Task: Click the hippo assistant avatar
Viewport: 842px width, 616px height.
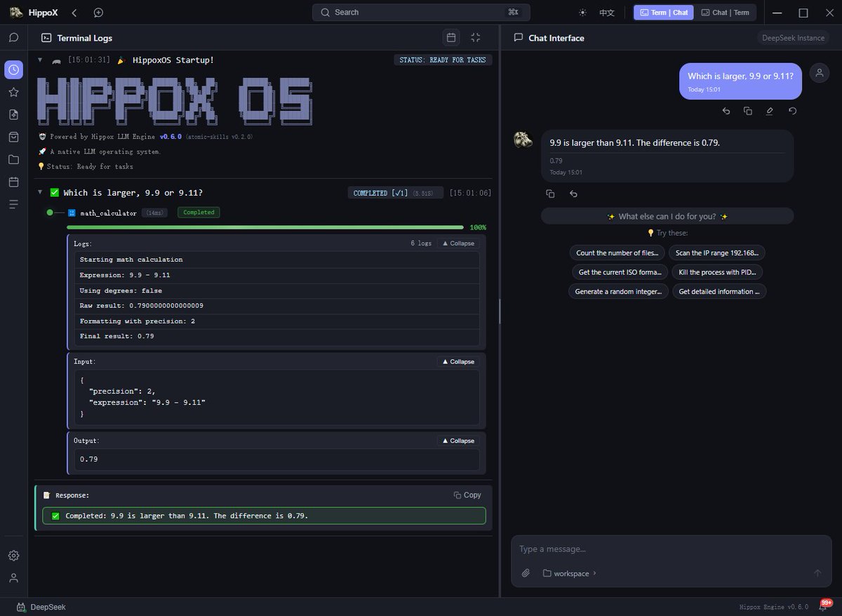Action: 523,140
